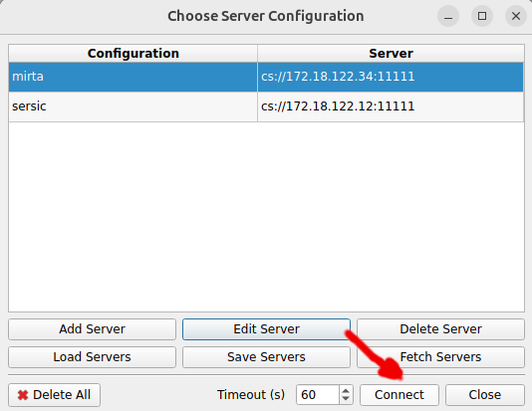Screen dimensions: 532x411
Task: Open the Add Server dialog
Action: tap(93, 329)
